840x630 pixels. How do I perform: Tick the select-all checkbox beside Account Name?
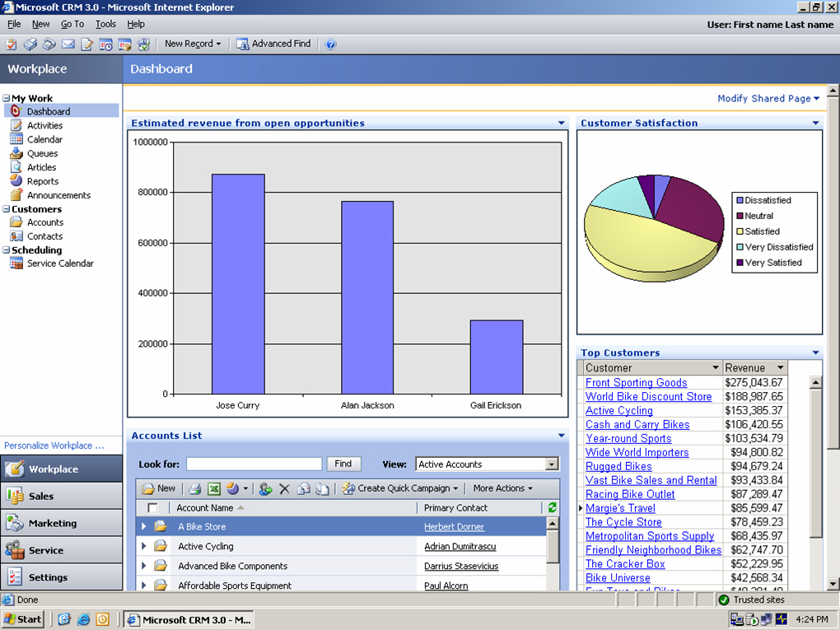[x=152, y=508]
